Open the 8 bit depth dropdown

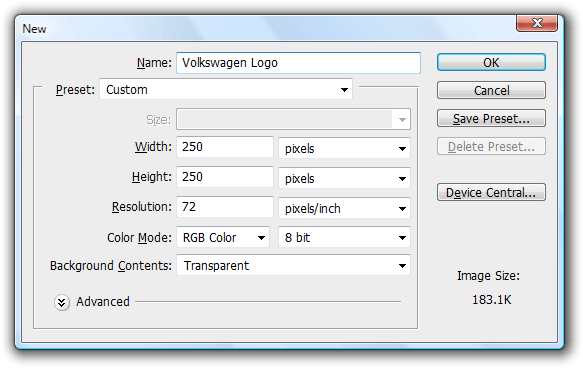click(344, 237)
